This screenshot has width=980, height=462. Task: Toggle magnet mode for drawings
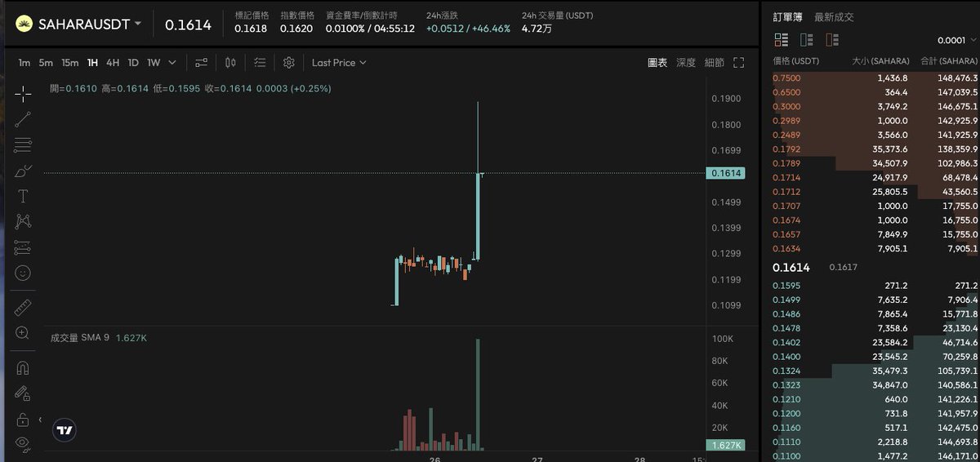coord(23,368)
